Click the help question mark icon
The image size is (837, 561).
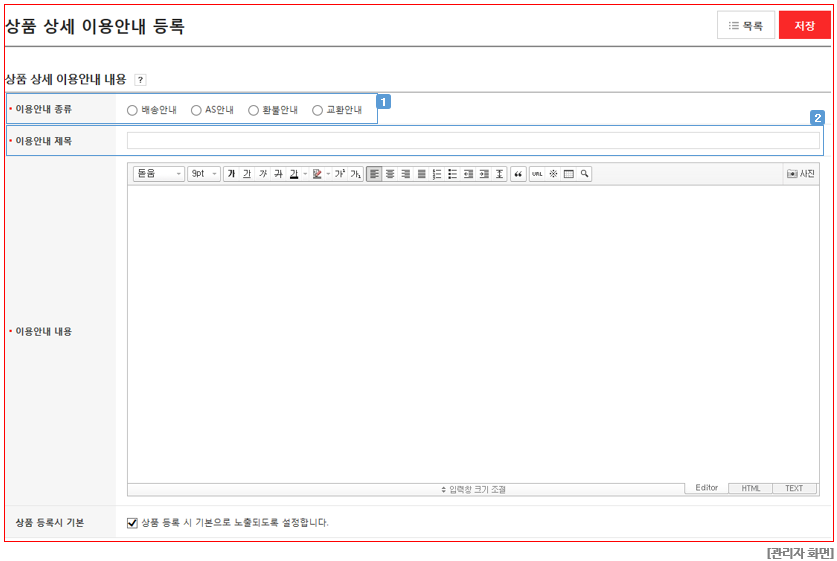coord(140,80)
